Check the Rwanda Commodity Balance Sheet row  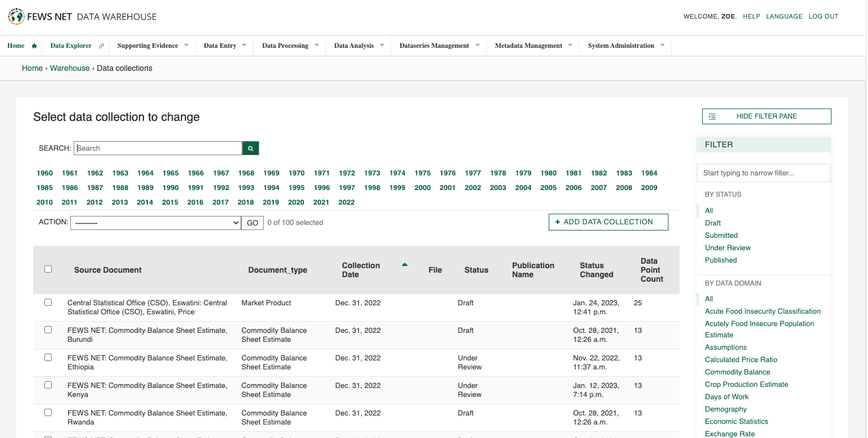pos(48,413)
